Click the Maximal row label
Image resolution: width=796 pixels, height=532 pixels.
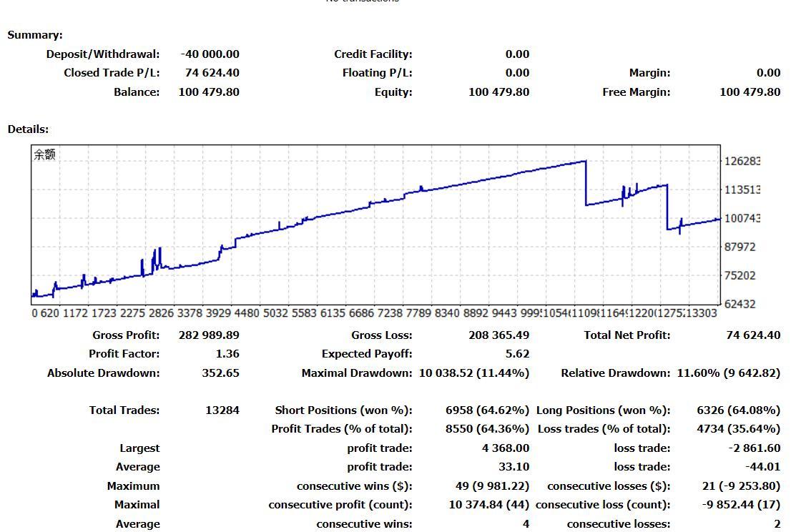click(x=137, y=506)
